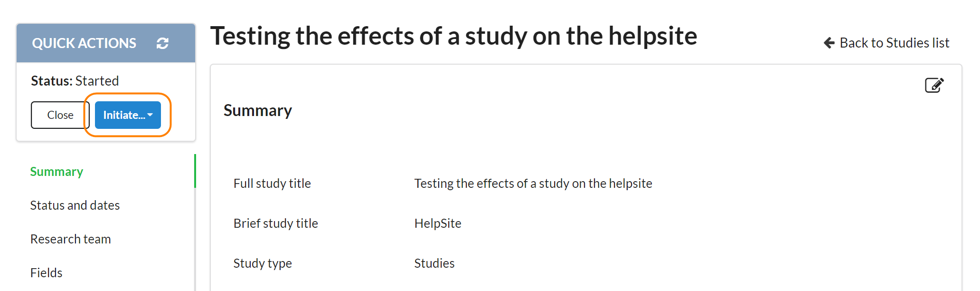Go back to Studies list
Viewport: 980px width, 291px height.
[x=894, y=43]
